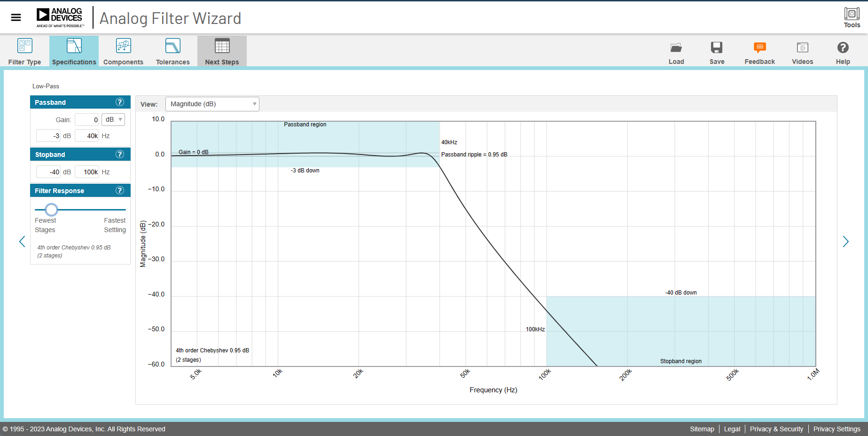Show help for the Passband section
The height and width of the screenshot is (436, 868).
click(x=120, y=102)
